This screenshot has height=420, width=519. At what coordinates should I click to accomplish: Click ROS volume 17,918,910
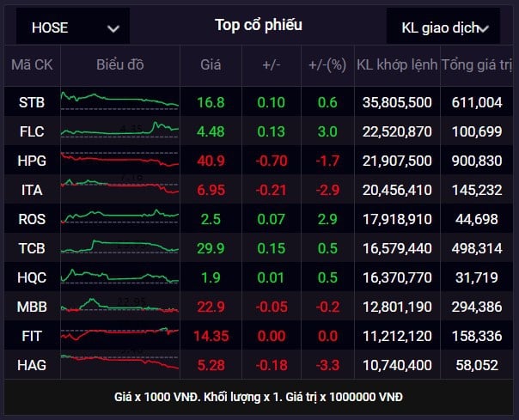coord(397,219)
